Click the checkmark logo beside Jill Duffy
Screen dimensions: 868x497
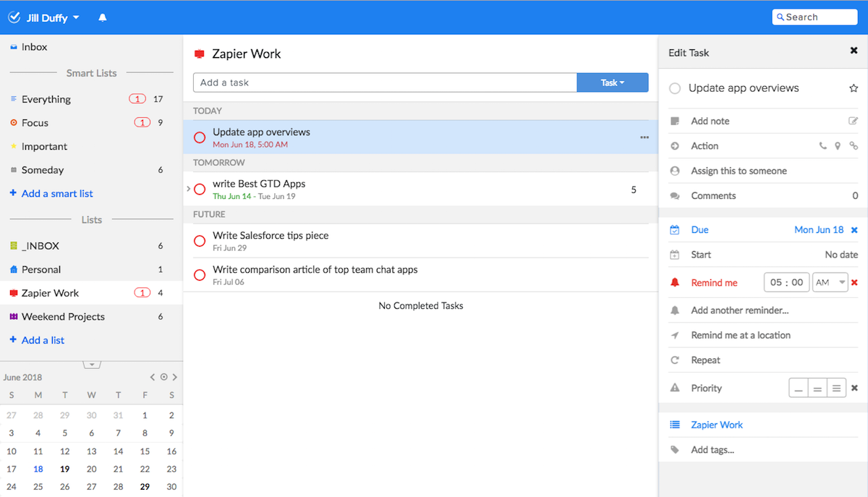[14, 17]
